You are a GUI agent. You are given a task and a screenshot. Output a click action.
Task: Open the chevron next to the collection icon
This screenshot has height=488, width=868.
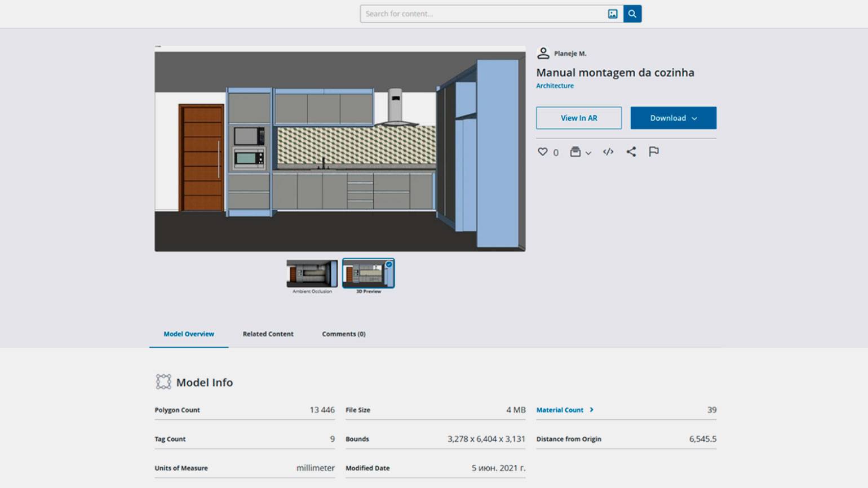pyautogui.click(x=588, y=153)
